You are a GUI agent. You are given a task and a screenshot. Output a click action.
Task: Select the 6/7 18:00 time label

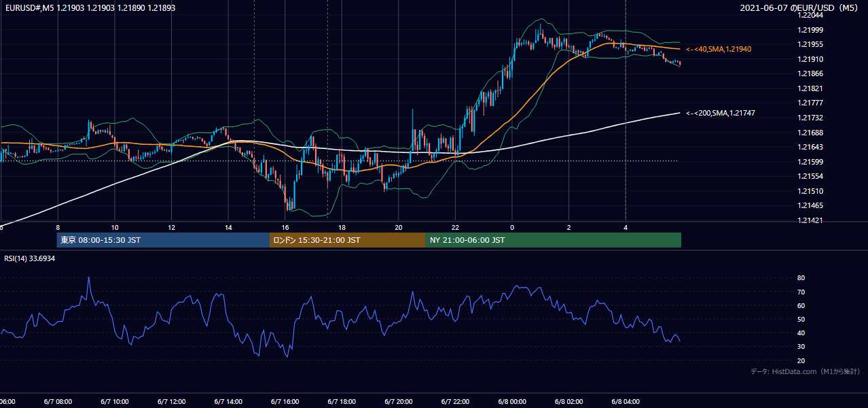pos(342,402)
